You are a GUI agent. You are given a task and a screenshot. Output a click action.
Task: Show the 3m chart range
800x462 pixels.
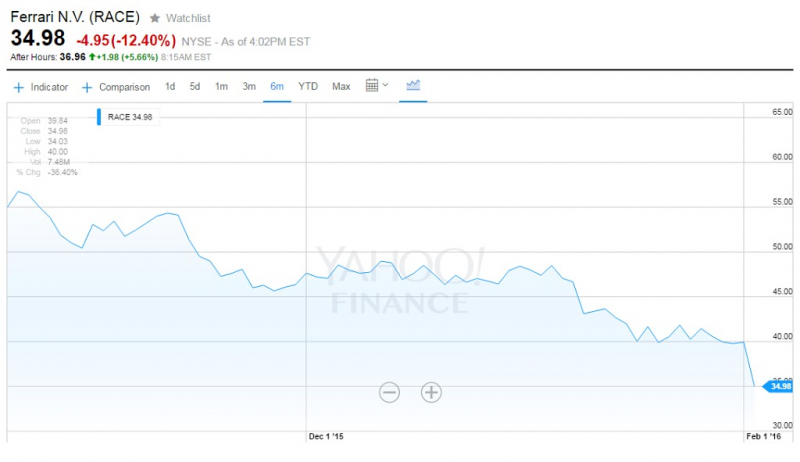tap(249, 87)
